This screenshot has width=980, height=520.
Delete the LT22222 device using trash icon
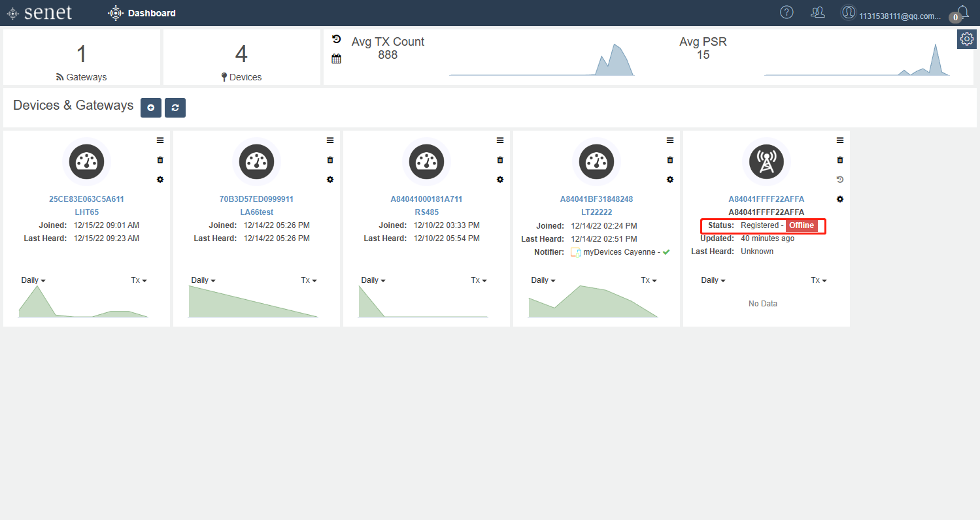click(x=670, y=160)
